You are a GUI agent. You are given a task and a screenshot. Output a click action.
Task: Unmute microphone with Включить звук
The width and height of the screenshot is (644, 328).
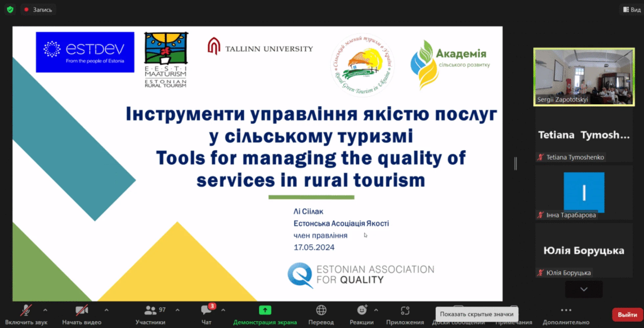[x=26, y=315]
